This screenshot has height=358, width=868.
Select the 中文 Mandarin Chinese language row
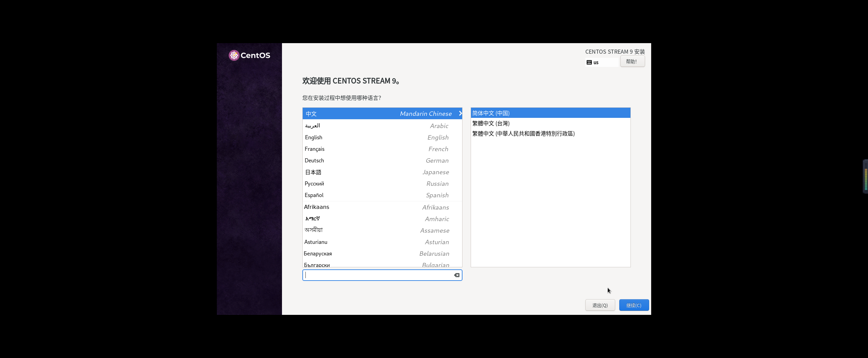(382, 113)
